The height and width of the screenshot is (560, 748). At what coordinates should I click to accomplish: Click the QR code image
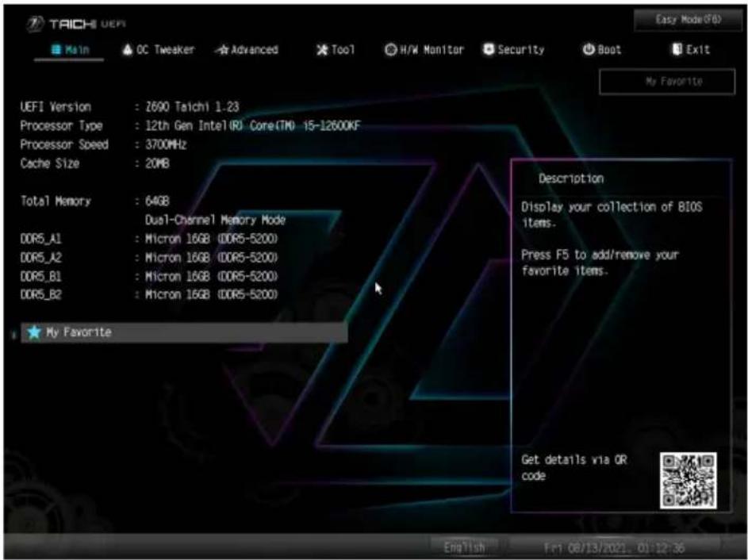pyautogui.click(x=688, y=481)
